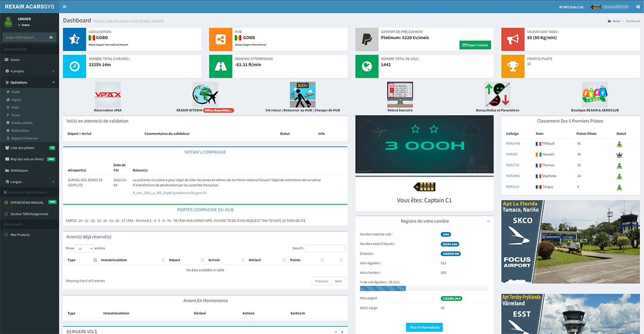Click the reserved aircraft Search field
This screenshot has width=644, height=334.
[325, 248]
